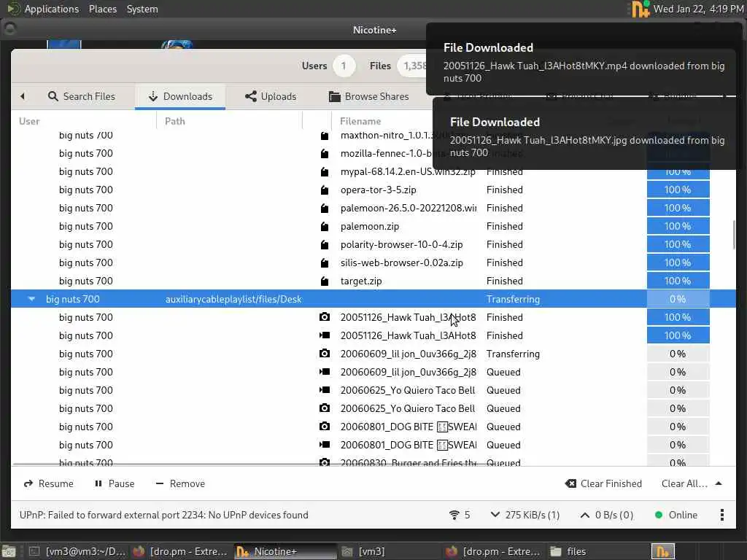This screenshot has height=560, width=747.
Task: Open the Search Files tab
Action: [82, 96]
